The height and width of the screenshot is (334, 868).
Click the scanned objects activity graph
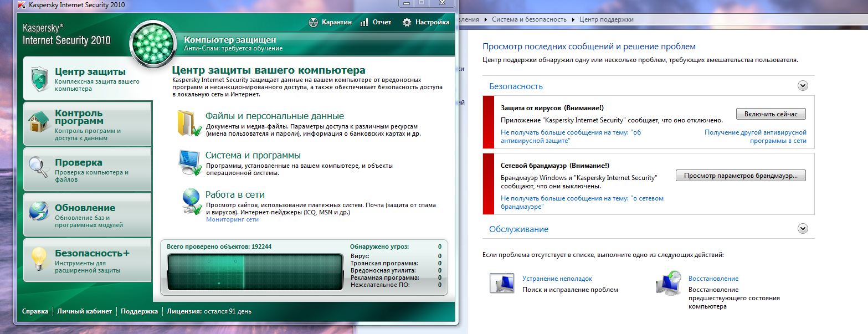[255, 271]
